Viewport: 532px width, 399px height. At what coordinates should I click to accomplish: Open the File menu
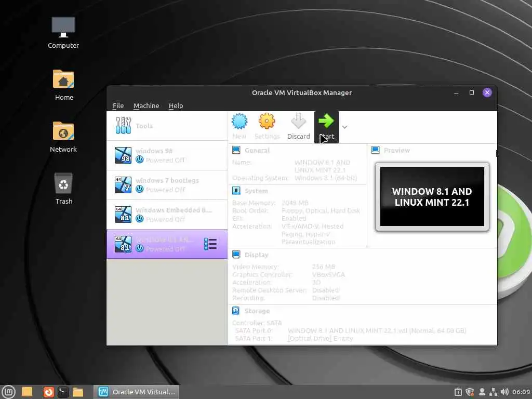click(x=118, y=105)
